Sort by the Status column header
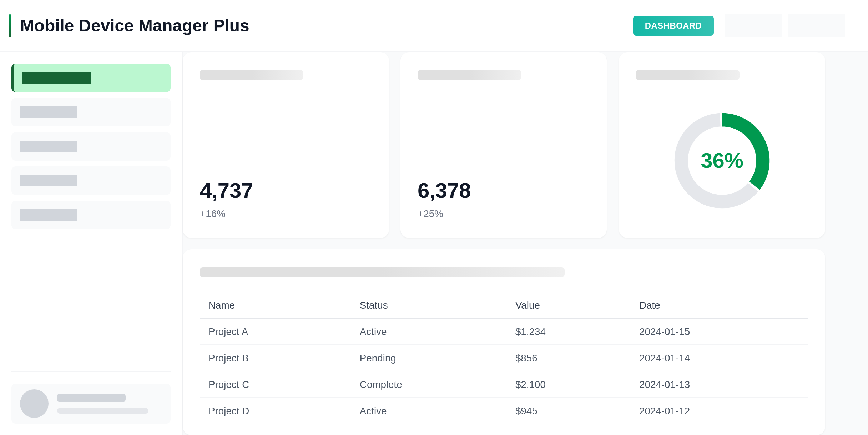Viewport: 868px width, 435px height. click(x=373, y=305)
